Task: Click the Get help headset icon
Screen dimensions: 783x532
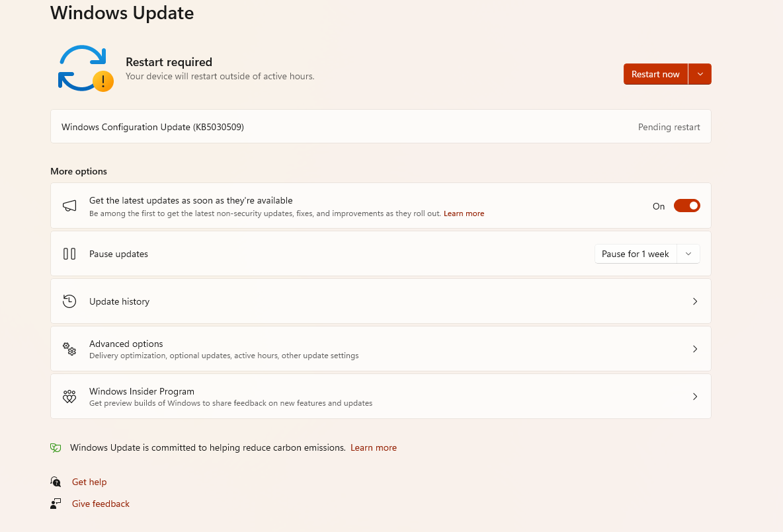Action: tap(56, 482)
